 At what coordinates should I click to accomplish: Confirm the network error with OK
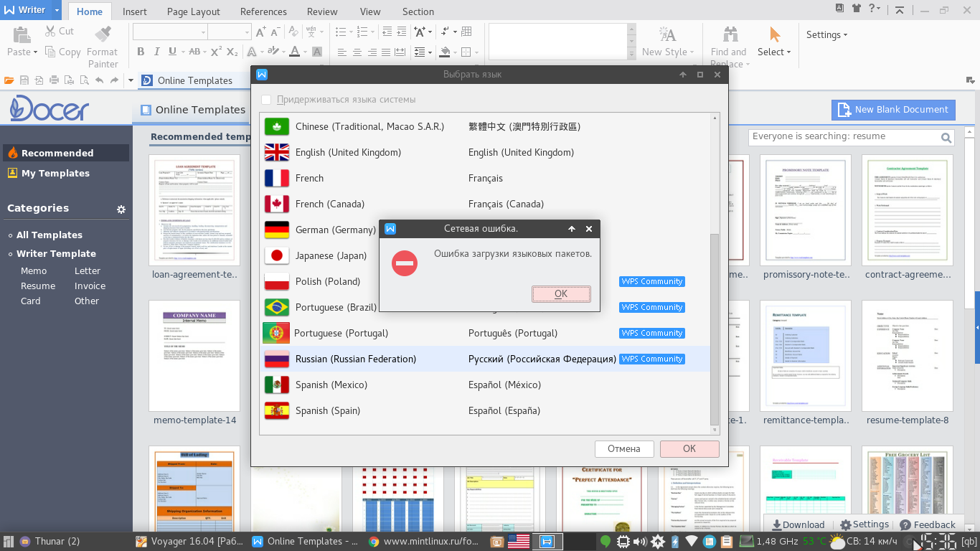(x=561, y=293)
